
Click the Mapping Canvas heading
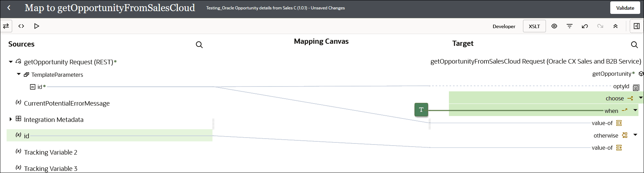321,41
